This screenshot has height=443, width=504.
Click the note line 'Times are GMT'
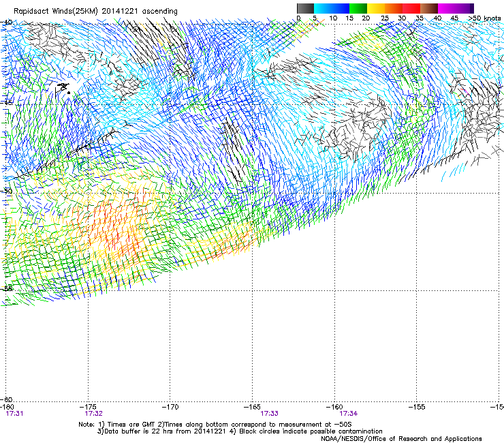click(131, 425)
